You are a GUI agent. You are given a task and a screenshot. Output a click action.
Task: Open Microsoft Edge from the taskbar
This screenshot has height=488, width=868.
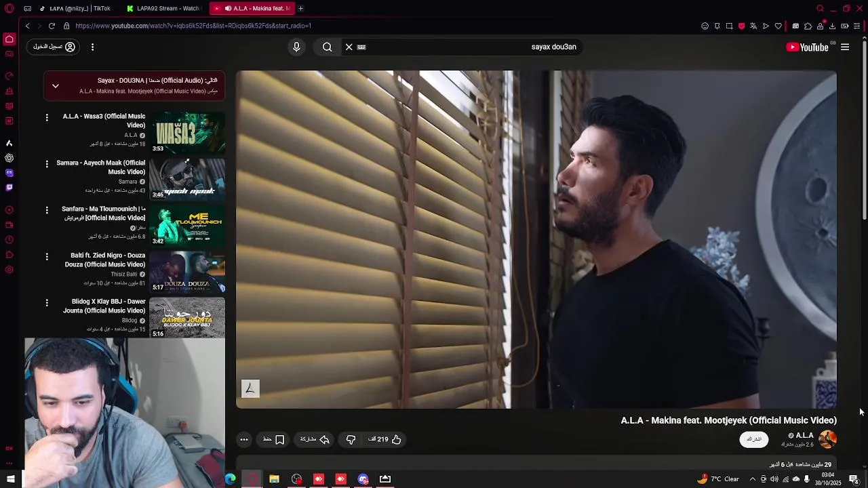click(x=231, y=479)
